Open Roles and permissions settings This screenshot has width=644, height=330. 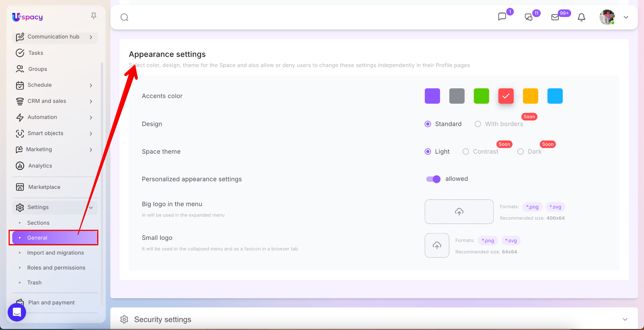pyautogui.click(x=56, y=268)
